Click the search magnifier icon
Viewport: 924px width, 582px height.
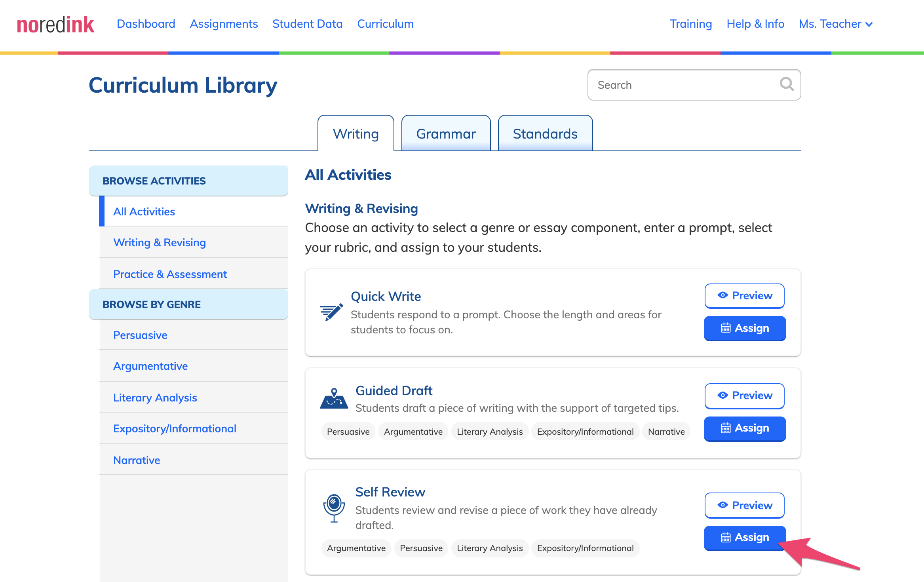[x=787, y=84]
